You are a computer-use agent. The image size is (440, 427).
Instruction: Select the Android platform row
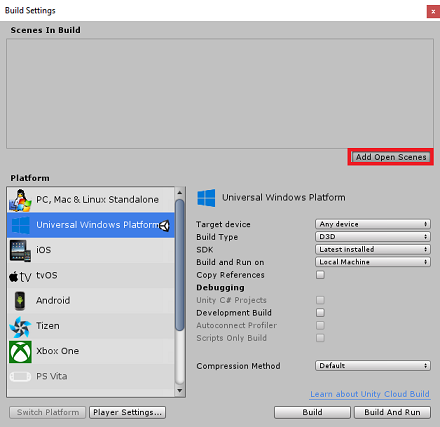(x=91, y=301)
